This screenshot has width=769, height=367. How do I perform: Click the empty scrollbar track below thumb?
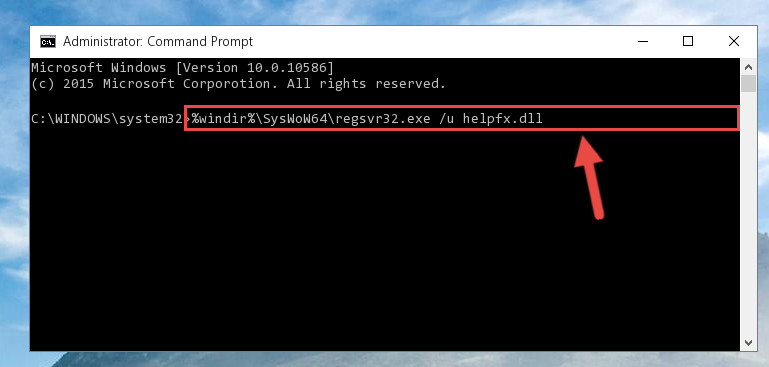(748, 213)
